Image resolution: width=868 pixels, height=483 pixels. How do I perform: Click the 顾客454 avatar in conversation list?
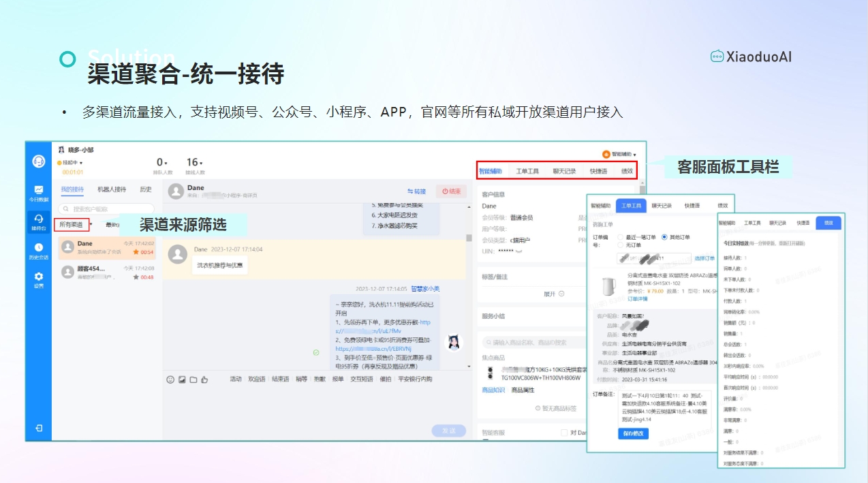(x=67, y=272)
